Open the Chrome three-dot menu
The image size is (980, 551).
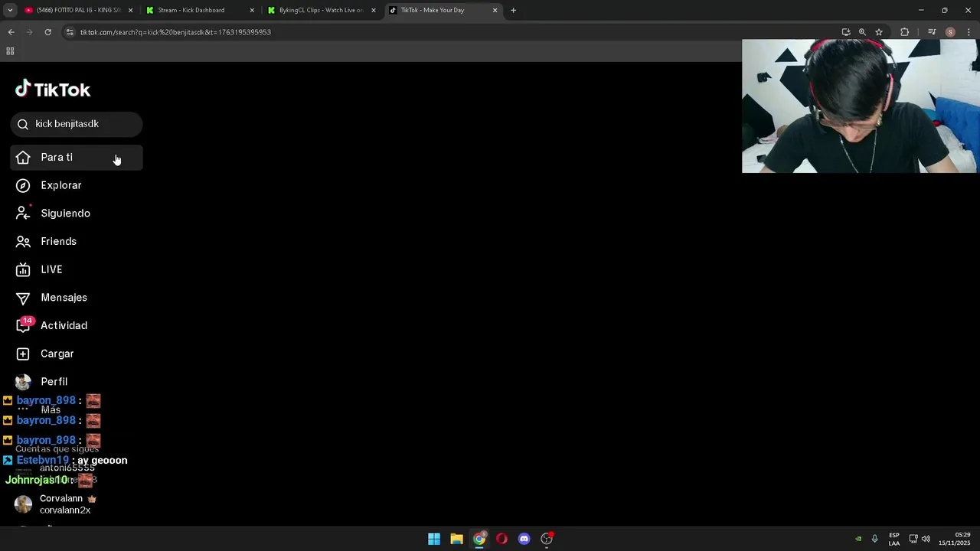pos(967,32)
